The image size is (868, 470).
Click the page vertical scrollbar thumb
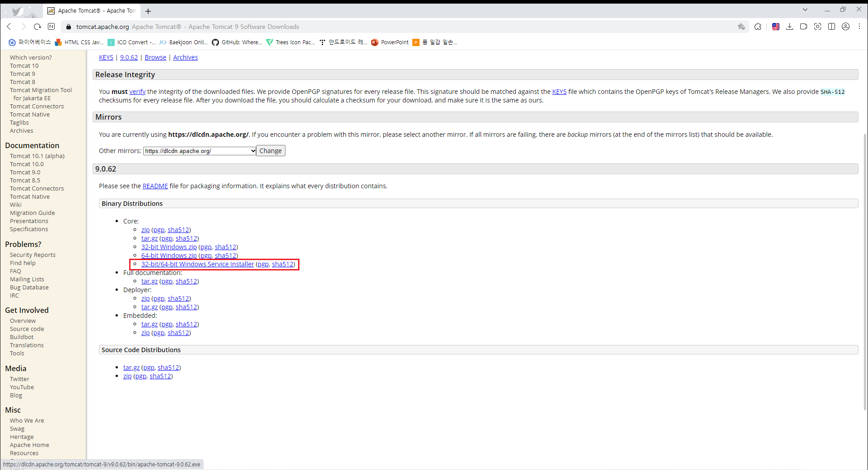point(865,271)
